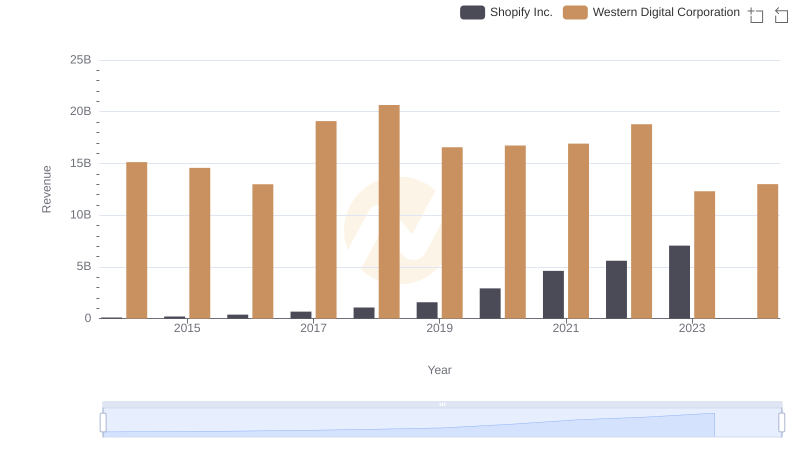Click inside the data zoom preview area
Screen dimensions: 800x461
(442, 422)
